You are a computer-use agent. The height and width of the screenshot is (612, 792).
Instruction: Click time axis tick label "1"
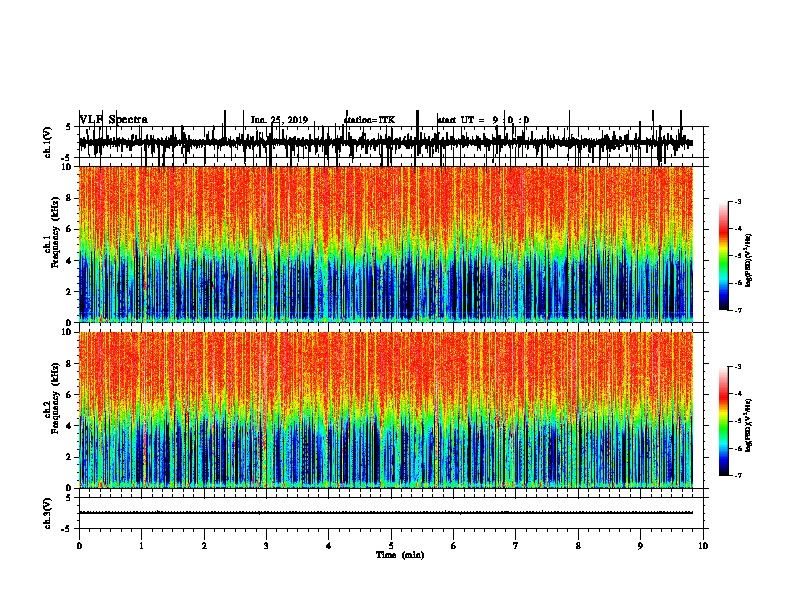(141, 545)
